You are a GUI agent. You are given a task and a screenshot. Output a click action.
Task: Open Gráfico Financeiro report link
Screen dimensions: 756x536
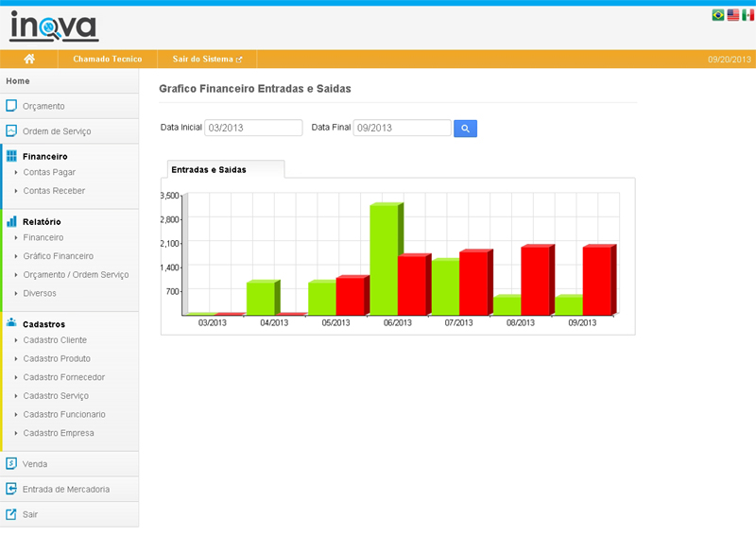tap(58, 256)
